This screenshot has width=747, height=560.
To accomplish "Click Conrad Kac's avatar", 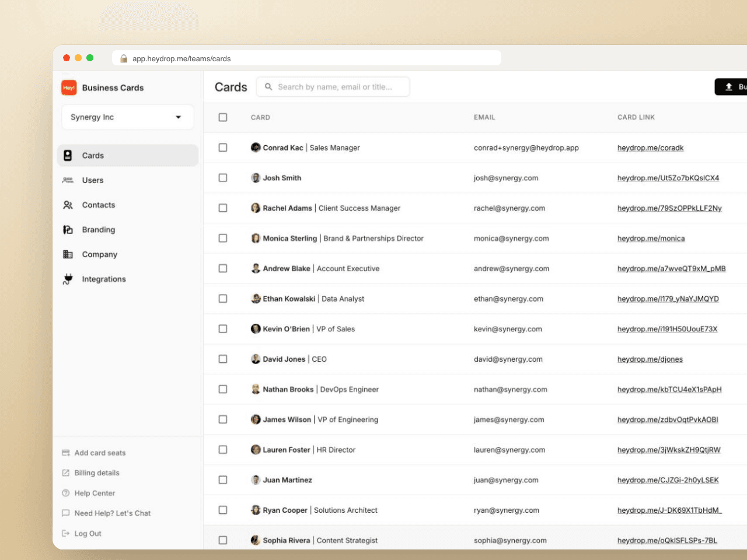I will 256,148.
